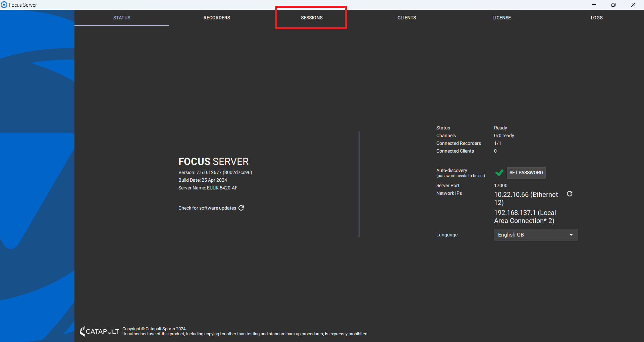Click the Build Date 25 Apr 2024 text
The height and width of the screenshot is (342, 644).
coord(203,180)
